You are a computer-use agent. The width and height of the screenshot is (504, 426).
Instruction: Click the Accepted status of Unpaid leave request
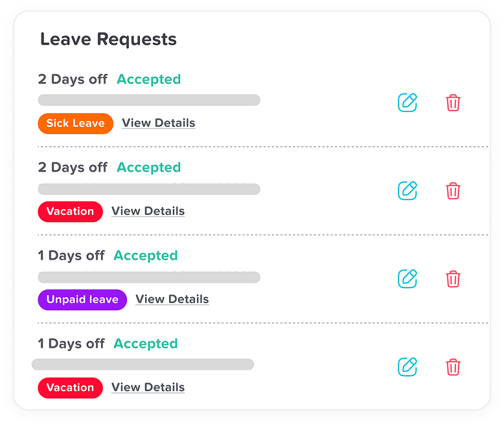click(145, 255)
